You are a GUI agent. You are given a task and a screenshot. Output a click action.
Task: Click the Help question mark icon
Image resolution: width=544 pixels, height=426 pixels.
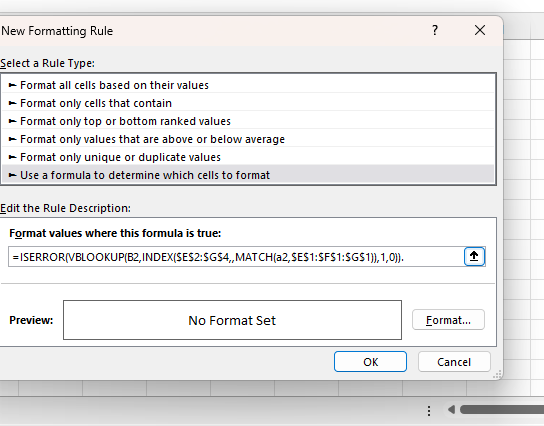(435, 31)
